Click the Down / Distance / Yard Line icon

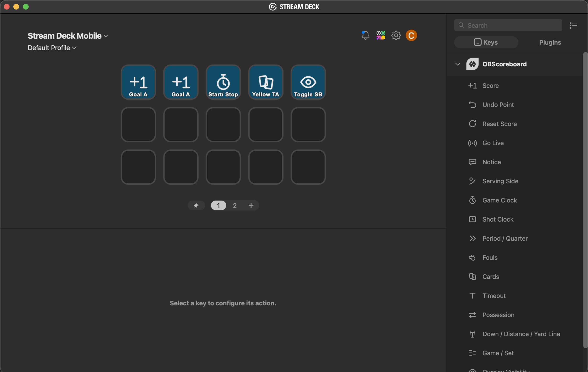click(x=472, y=334)
